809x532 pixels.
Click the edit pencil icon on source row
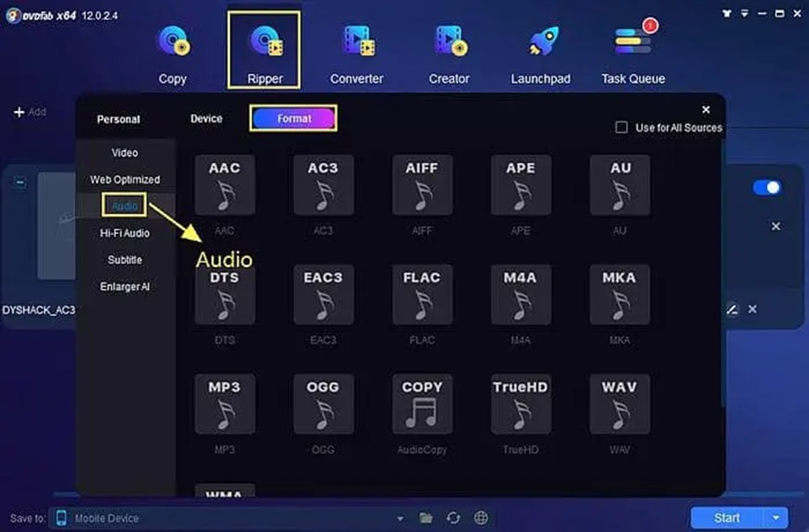732,310
